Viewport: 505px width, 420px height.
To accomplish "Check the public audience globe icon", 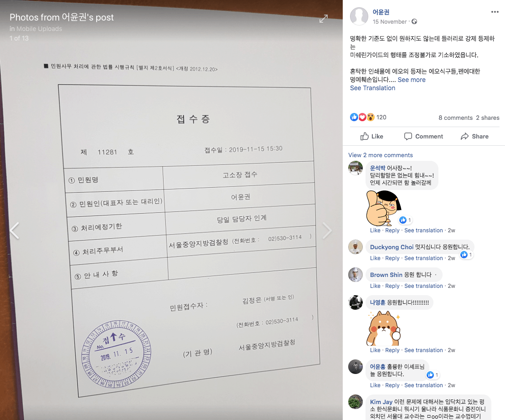I will pos(414,21).
